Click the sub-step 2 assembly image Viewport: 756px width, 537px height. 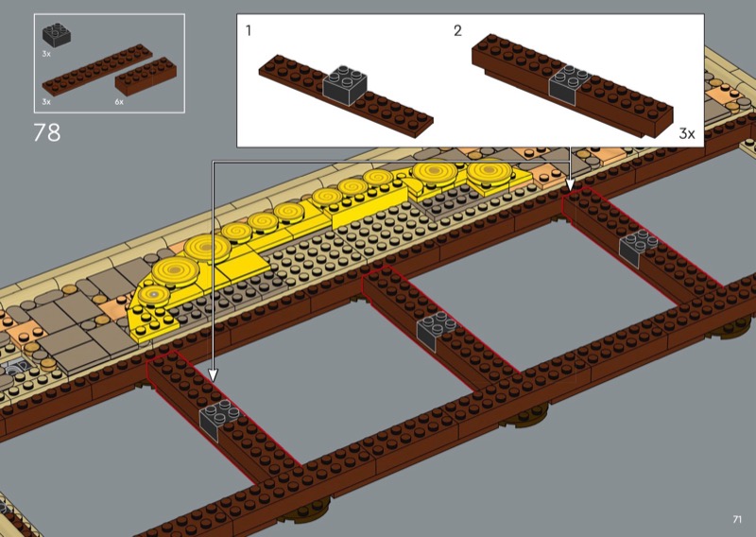coord(572,85)
